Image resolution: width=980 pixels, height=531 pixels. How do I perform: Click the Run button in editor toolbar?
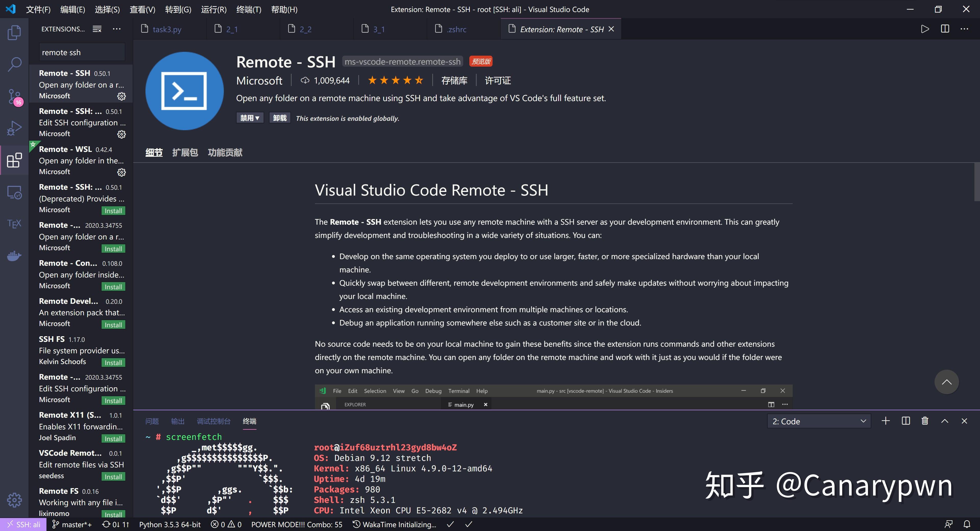[925, 29]
